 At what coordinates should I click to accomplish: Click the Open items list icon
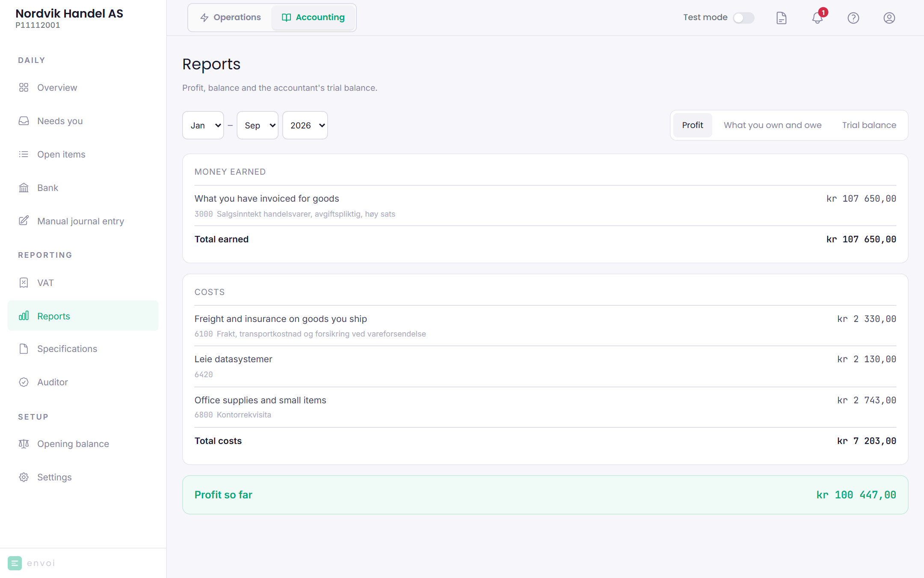pyautogui.click(x=24, y=154)
